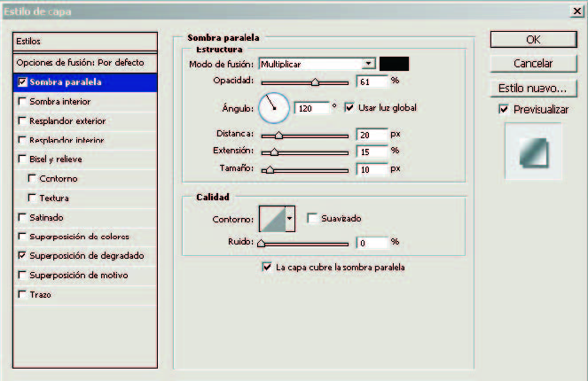Click the black shadow color swatch

click(394, 64)
